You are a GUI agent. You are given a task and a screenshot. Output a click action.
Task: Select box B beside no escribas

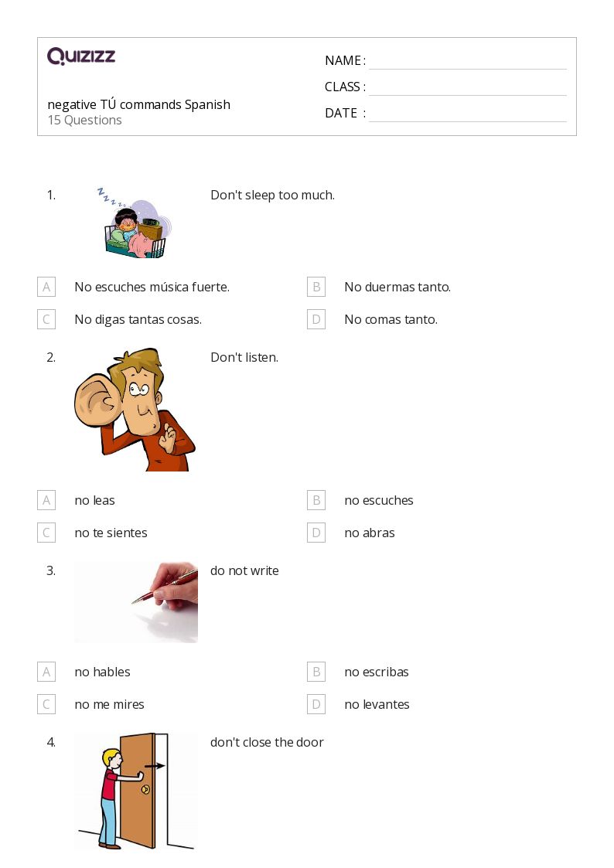coord(316,672)
